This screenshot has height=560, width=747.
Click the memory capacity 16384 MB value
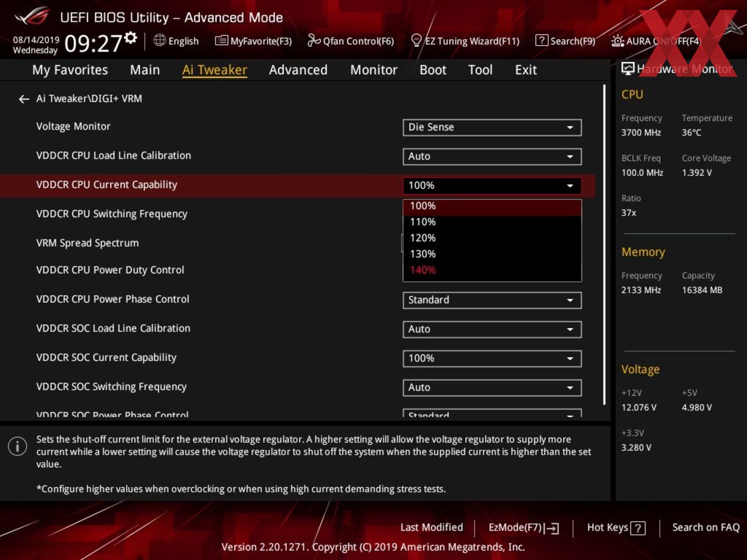(702, 290)
